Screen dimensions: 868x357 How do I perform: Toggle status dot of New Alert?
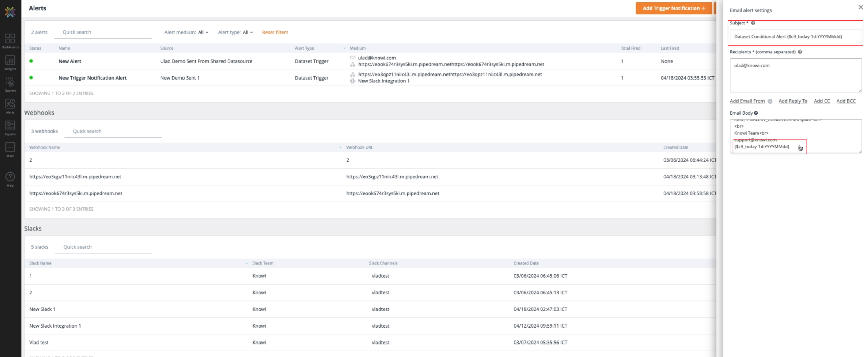pos(31,61)
